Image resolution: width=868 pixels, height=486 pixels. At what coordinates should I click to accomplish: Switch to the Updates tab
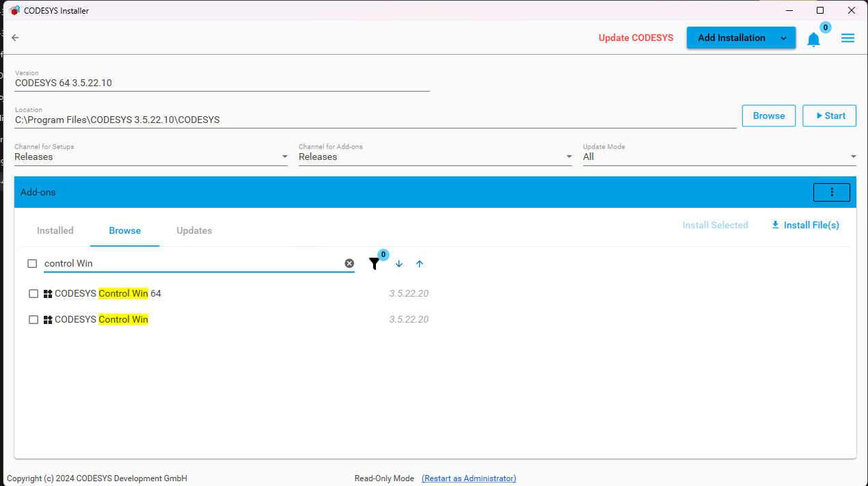pos(194,230)
